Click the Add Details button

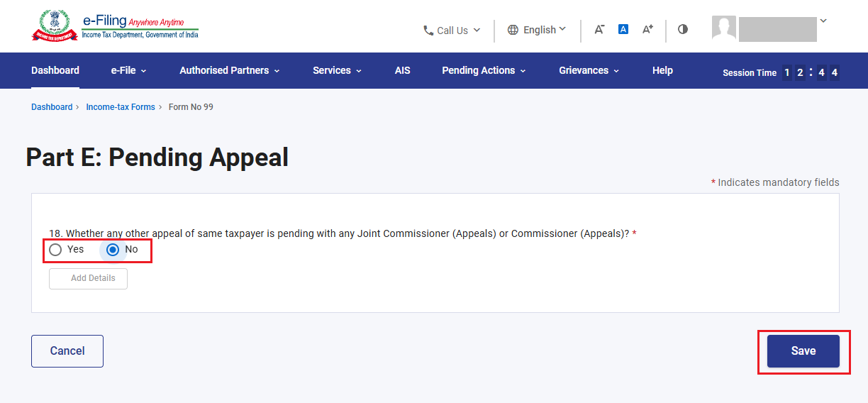click(x=88, y=278)
